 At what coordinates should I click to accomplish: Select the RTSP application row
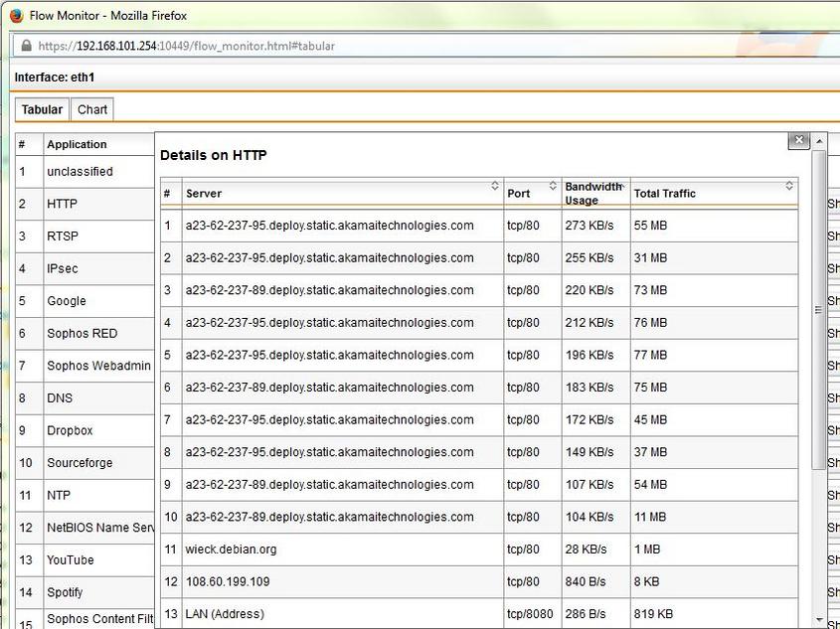click(85, 236)
